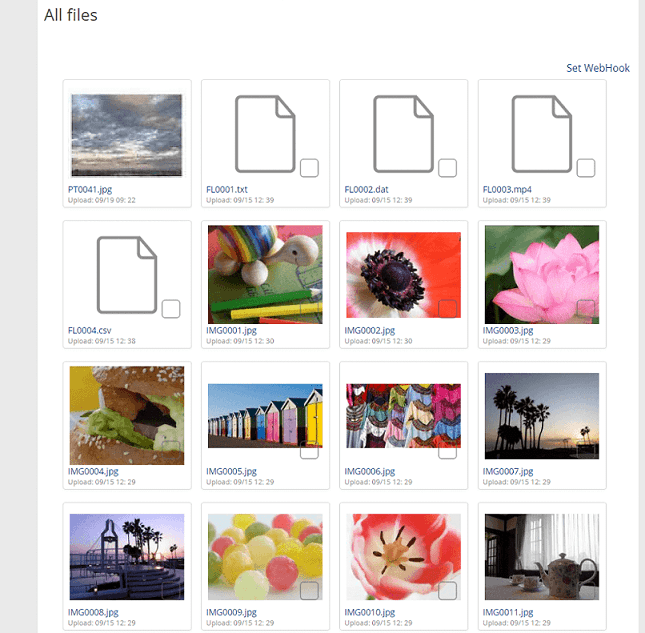The height and width of the screenshot is (633, 645).
Task: Tick the checkbox on FL0001.txt
Action: [x=309, y=167]
